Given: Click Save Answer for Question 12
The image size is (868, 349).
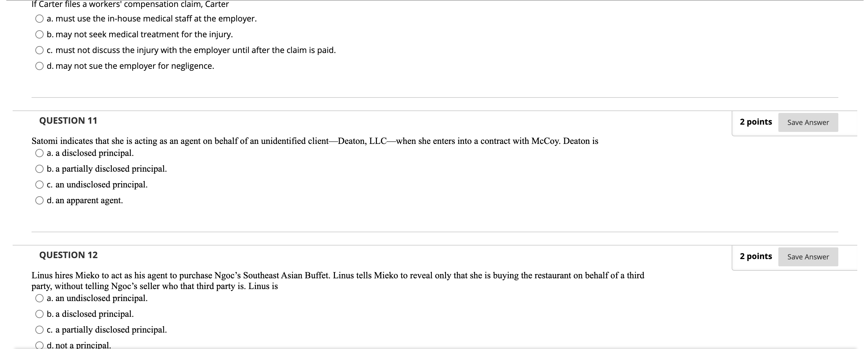Looking at the screenshot, I should tap(808, 257).
